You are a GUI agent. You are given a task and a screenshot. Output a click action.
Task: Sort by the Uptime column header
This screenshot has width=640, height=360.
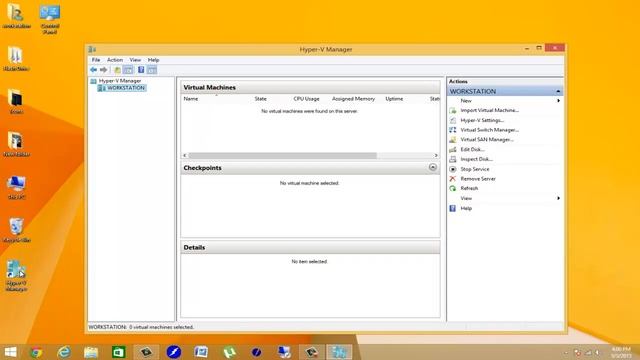pos(394,99)
